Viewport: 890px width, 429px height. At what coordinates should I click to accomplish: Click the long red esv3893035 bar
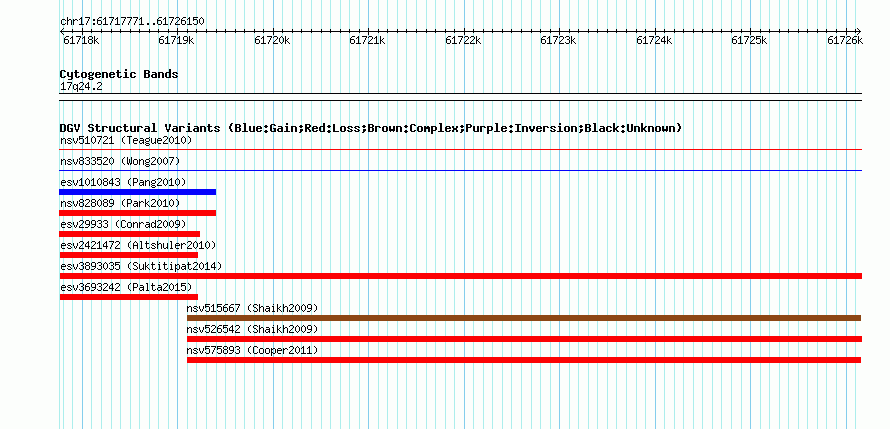coord(461,276)
